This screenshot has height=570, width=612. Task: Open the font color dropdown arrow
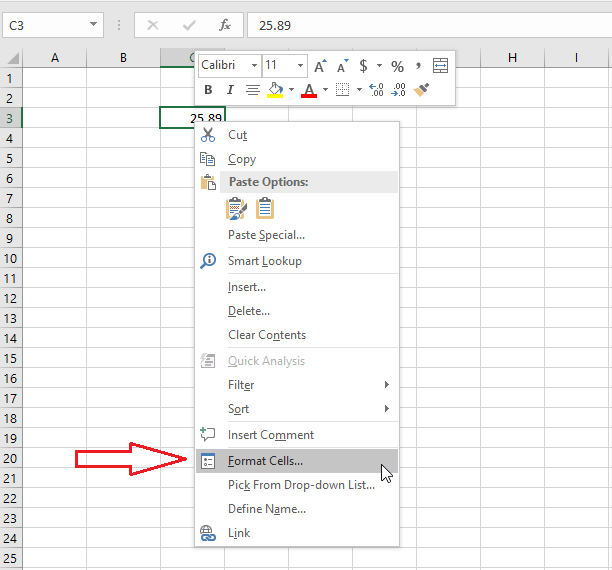coord(325,90)
